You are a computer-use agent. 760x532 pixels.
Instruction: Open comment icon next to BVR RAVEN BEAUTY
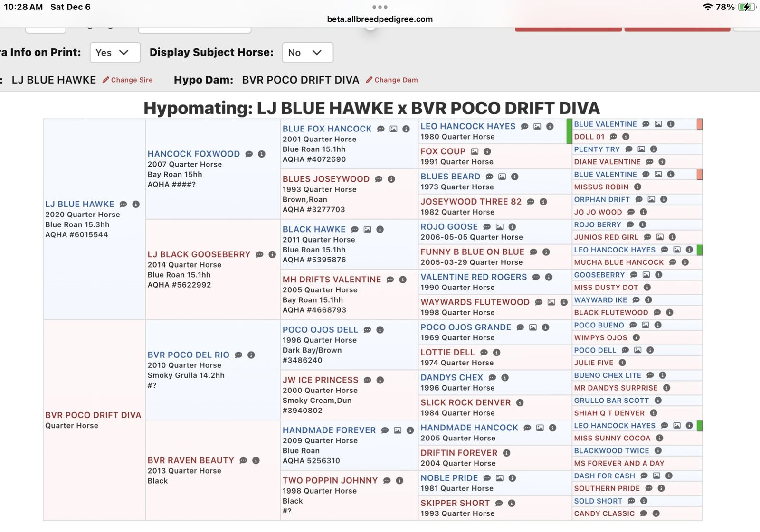(x=244, y=460)
